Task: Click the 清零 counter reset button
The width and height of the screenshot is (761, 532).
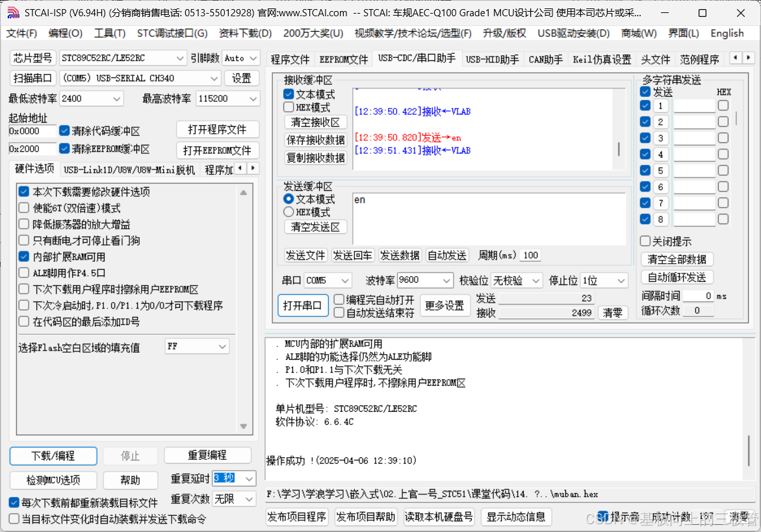Action: pos(612,313)
